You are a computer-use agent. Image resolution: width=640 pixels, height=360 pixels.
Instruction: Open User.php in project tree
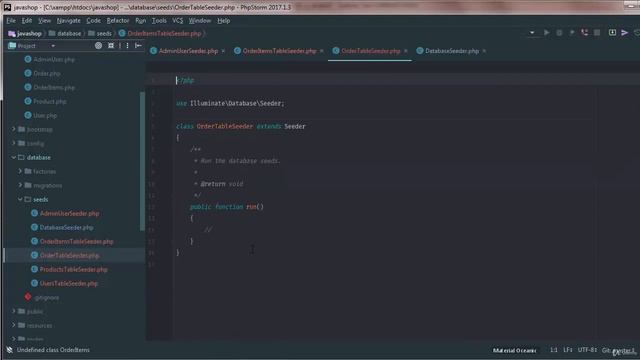coord(41,116)
